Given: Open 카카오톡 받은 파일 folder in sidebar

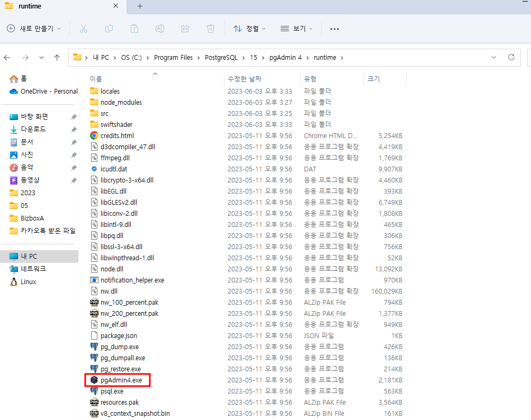Looking at the screenshot, I should 43,231.
